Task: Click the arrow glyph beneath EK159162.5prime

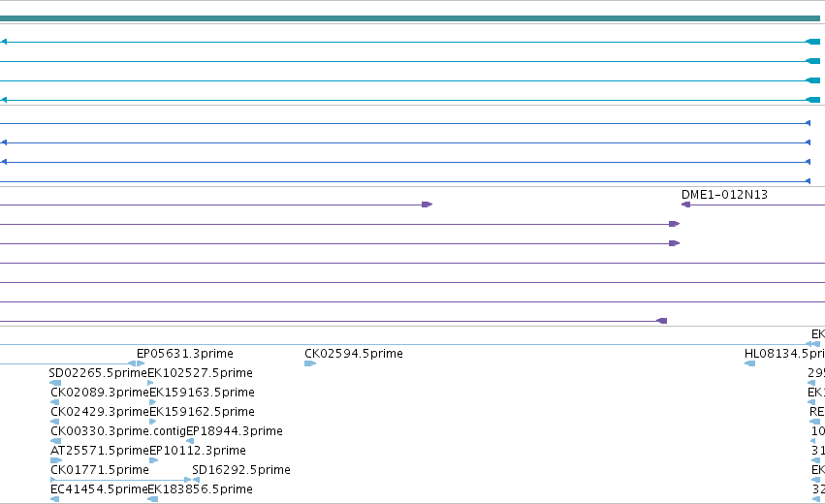Action: [153, 422]
